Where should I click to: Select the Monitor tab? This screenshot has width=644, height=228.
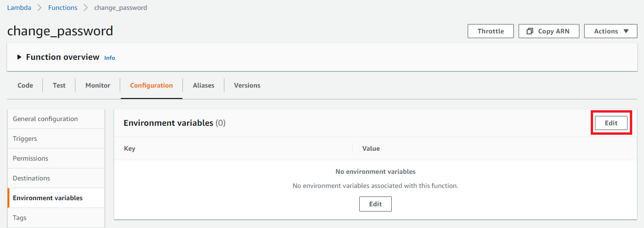pyautogui.click(x=98, y=85)
